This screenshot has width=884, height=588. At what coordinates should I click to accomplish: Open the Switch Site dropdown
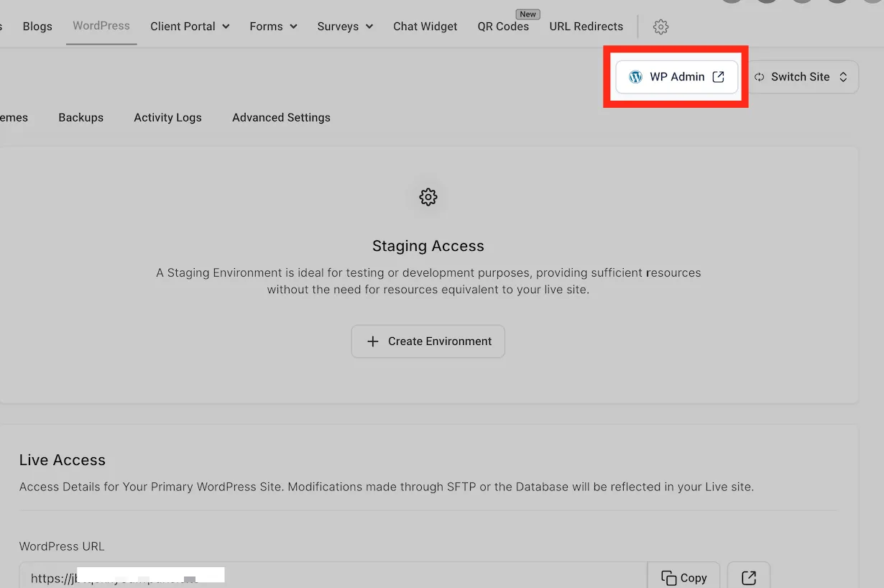pyautogui.click(x=801, y=77)
